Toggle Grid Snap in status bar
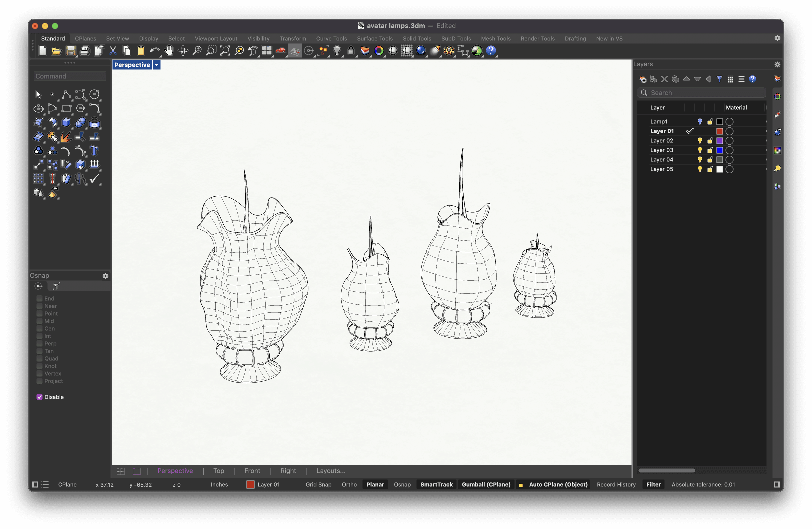This screenshot has height=529, width=812. (x=318, y=484)
